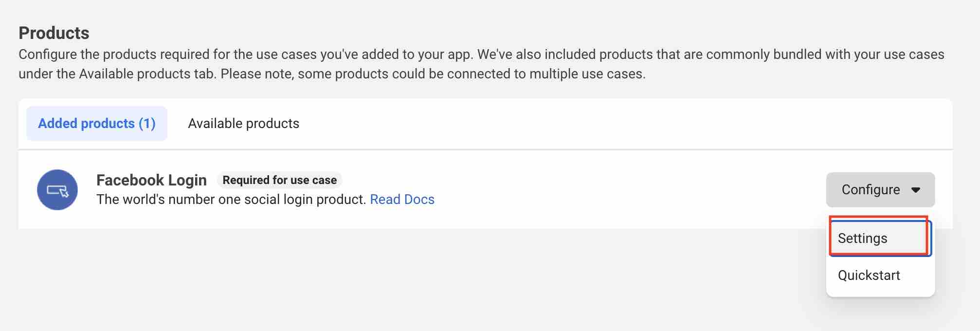Viewport: 980px width, 331px height.
Task: Follow the Read Docs link
Action: pyautogui.click(x=402, y=200)
